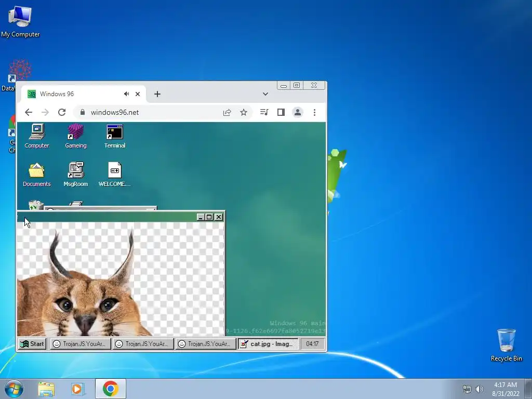Select the Windows 96 browser tab
Screen dimensions: 532x399
(84, 94)
